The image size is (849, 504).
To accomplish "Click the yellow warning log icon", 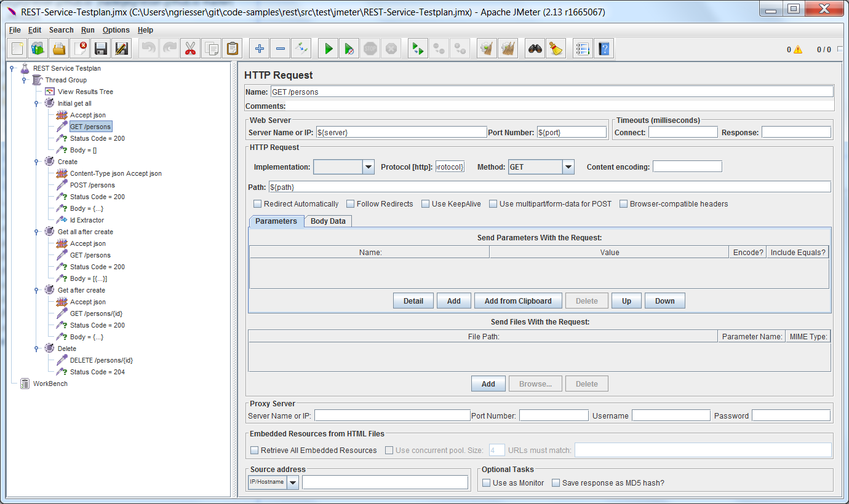I will (798, 50).
